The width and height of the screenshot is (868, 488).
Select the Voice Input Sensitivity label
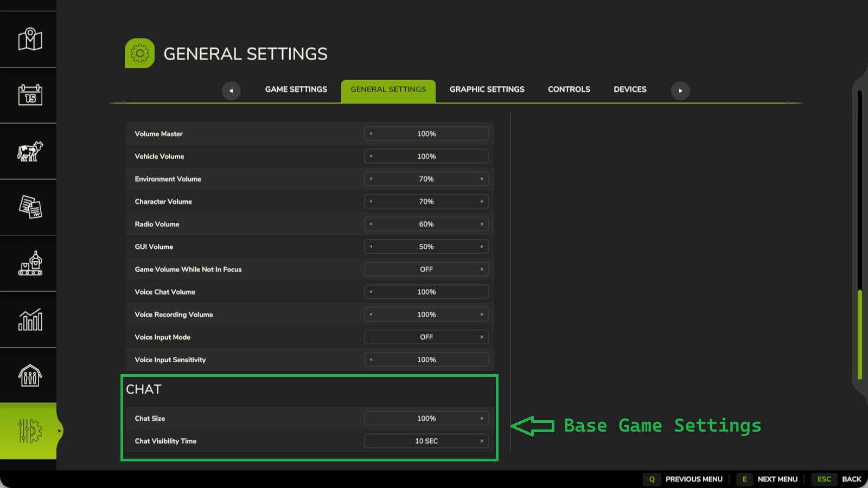[170, 360]
